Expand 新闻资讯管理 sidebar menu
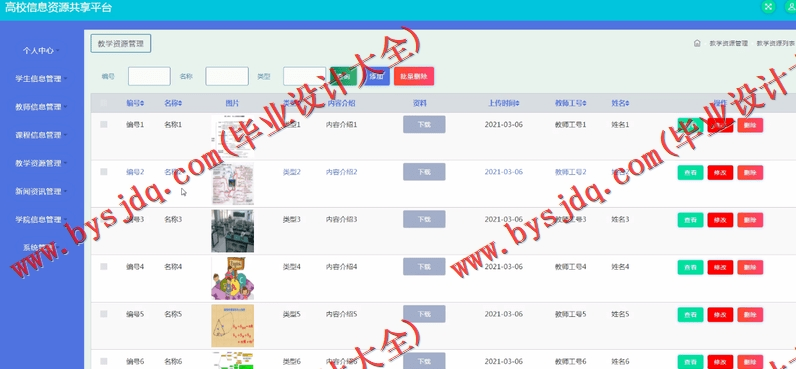Screen dimensions: 796x369 (x=41, y=191)
